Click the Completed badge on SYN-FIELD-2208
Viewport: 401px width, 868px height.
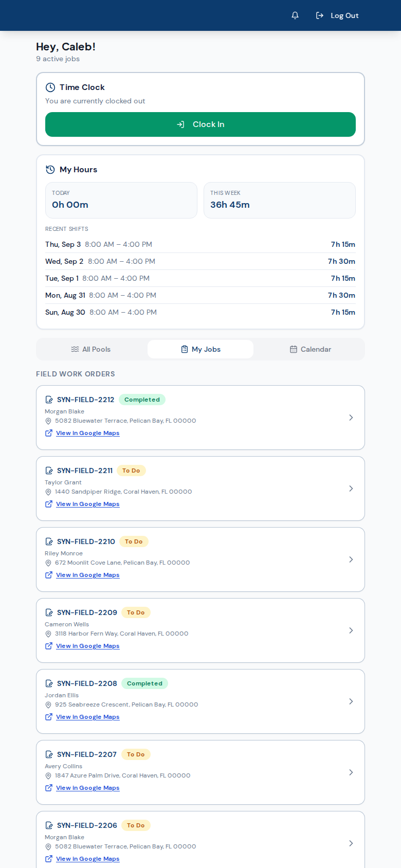pyautogui.click(x=144, y=683)
